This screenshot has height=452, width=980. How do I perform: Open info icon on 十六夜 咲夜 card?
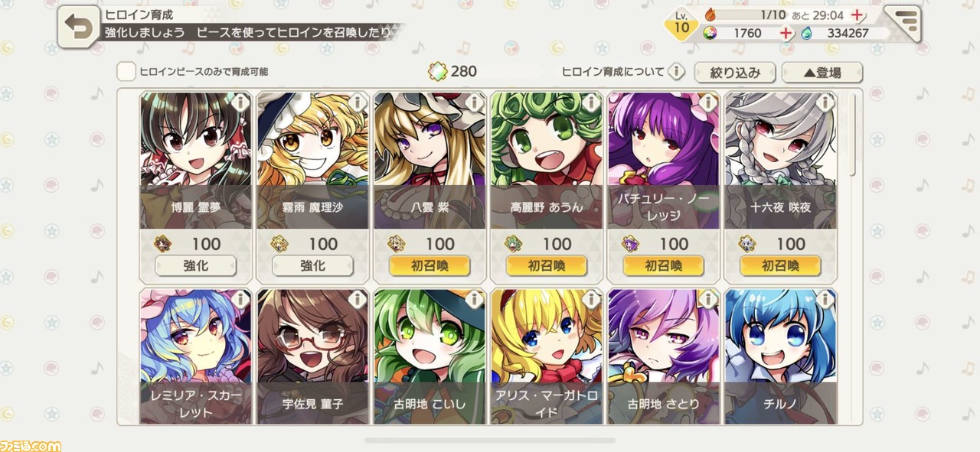coord(826,102)
